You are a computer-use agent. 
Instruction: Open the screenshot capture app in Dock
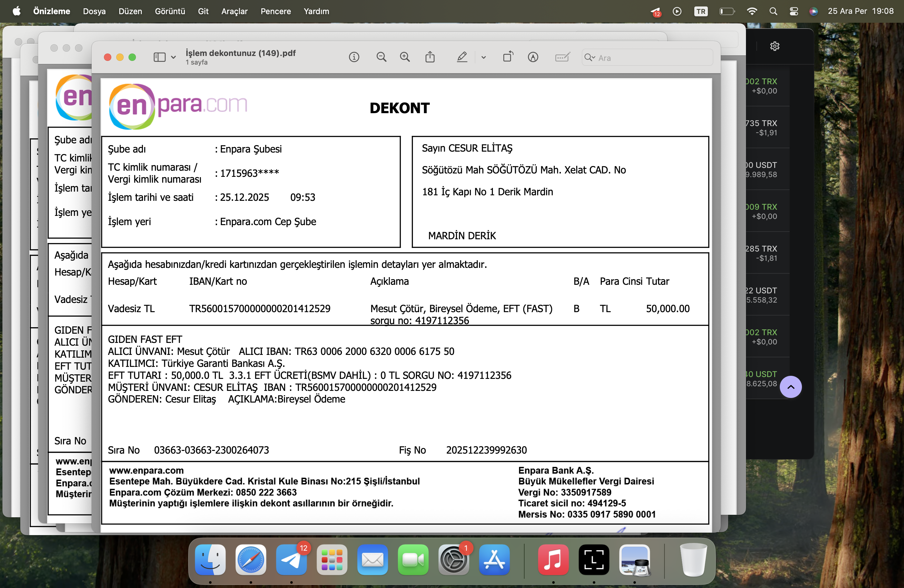point(594,559)
